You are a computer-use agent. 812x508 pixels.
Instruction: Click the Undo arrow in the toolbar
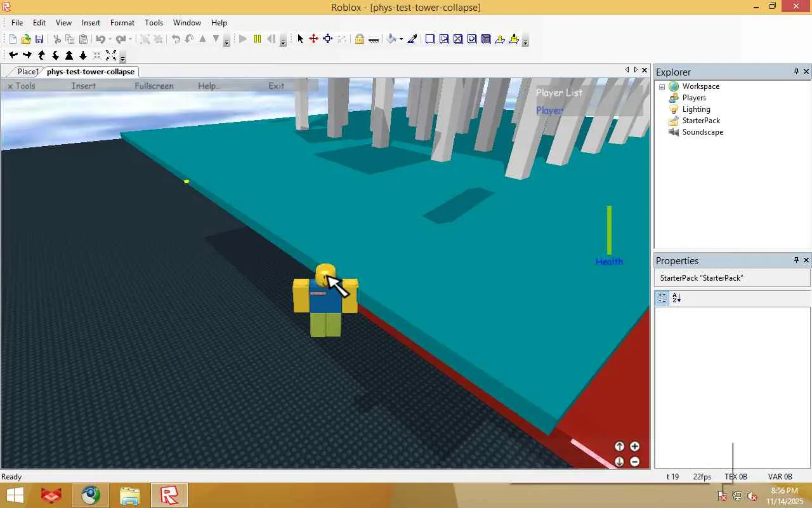tap(100, 39)
